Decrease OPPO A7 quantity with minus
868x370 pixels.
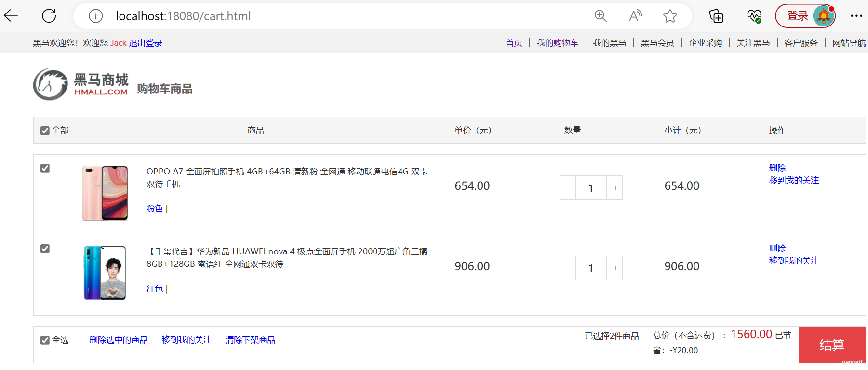click(x=568, y=188)
